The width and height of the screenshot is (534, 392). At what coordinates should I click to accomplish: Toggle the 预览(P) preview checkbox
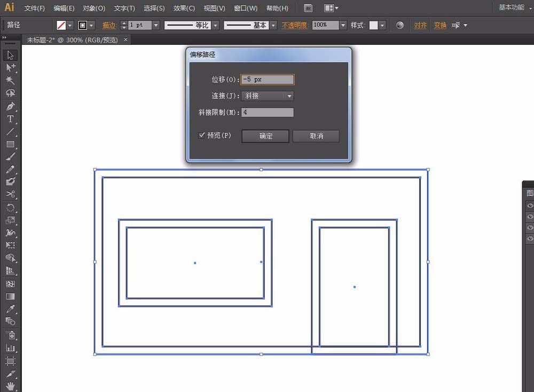point(202,136)
